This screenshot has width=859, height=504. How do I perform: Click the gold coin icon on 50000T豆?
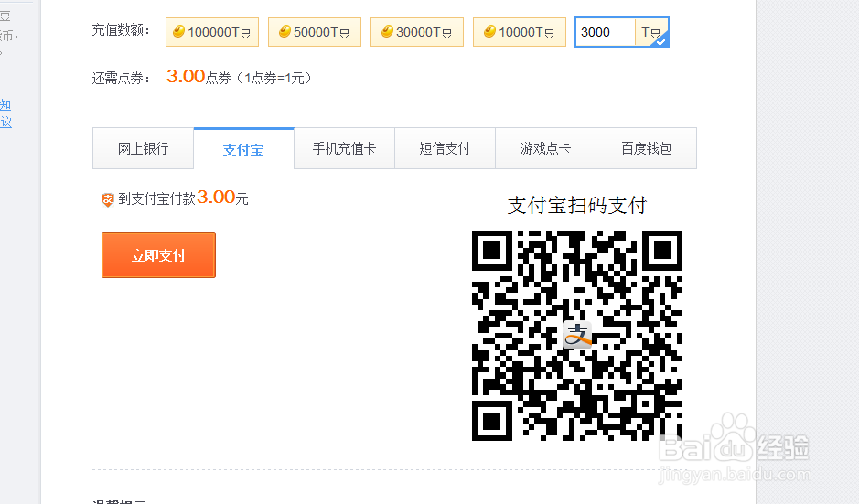click(x=285, y=31)
